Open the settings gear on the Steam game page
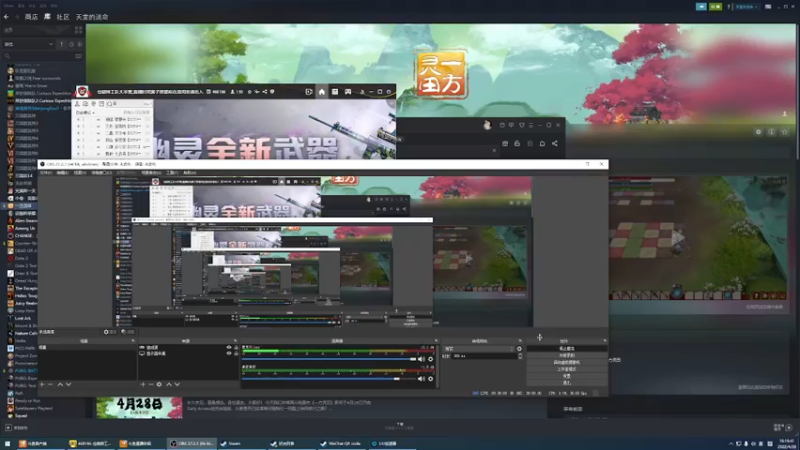 click(758, 132)
